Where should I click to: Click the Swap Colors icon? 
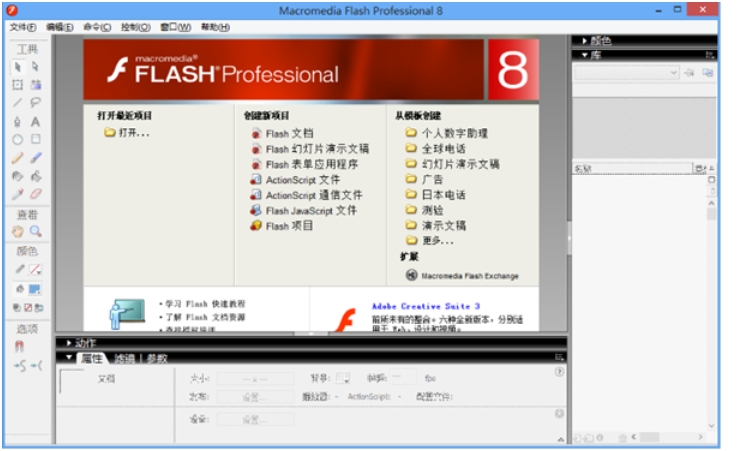[39, 307]
